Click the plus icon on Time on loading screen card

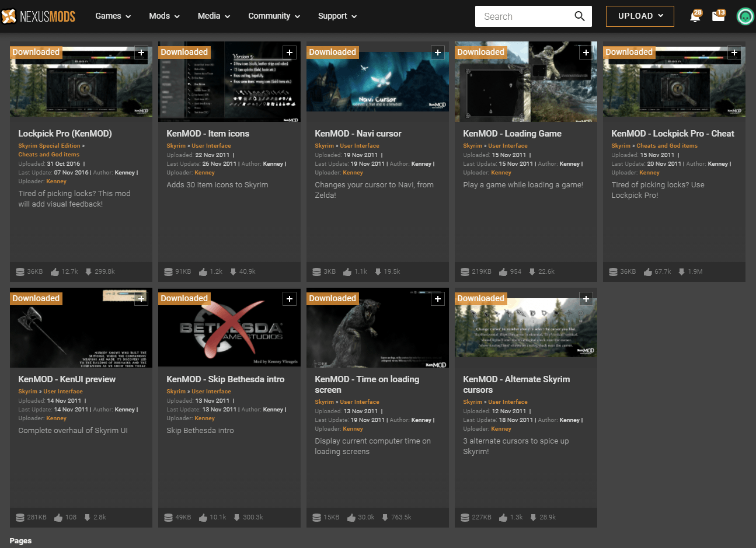tap(438, 299)
